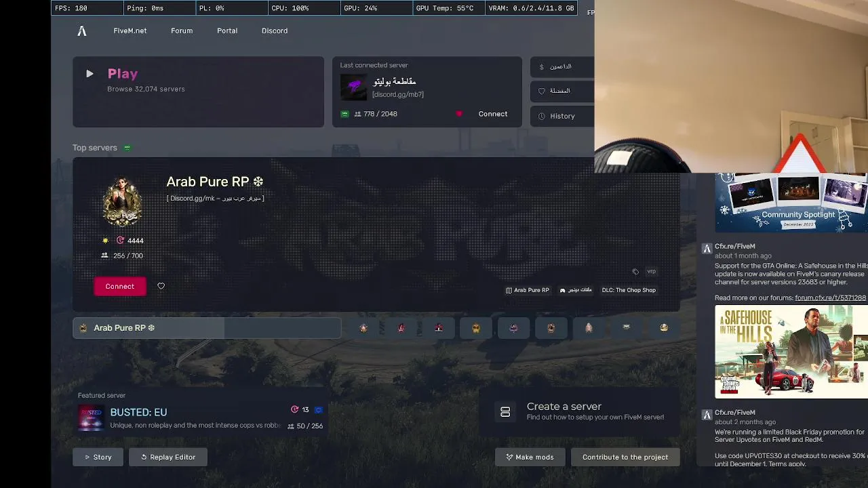Click the EU flag icon on BUSTED: EU
The height and width of the screenshot is (488, 868).
click(318, 409)
